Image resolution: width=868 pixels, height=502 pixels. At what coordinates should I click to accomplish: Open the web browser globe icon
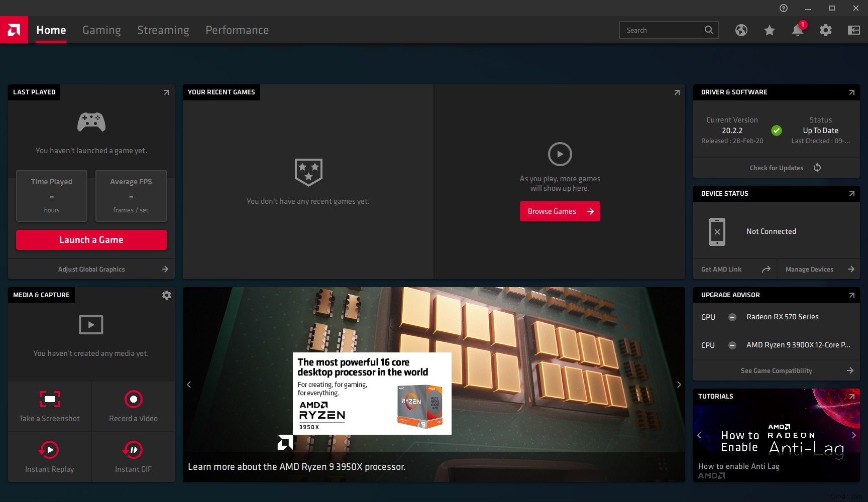741,30
